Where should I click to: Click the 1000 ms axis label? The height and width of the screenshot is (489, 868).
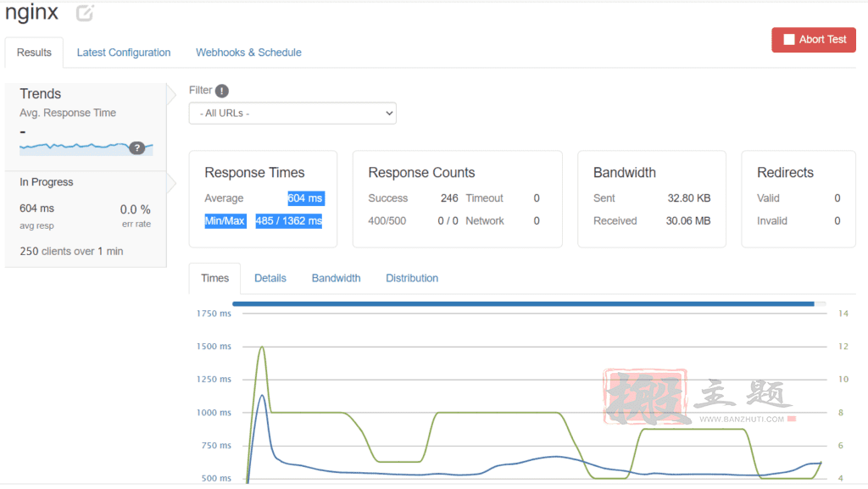214,413
